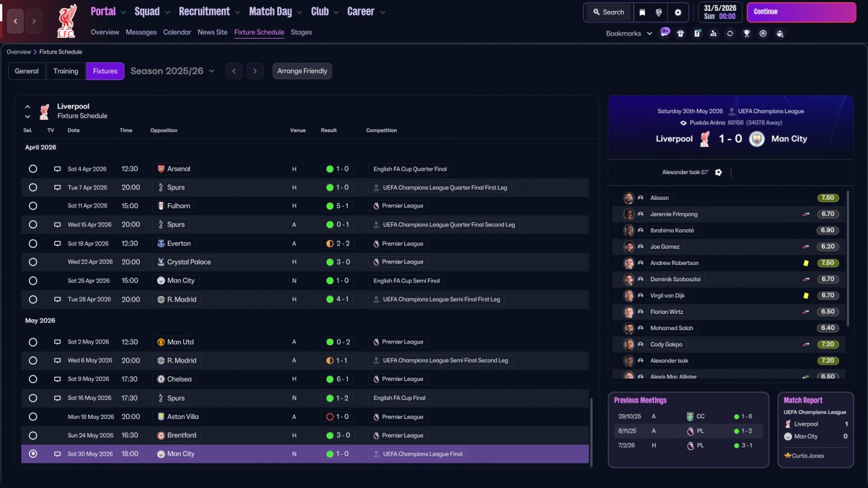Select the radio button for Brentford fixture
Screen dimensions: 868x488
pos(33,435)
